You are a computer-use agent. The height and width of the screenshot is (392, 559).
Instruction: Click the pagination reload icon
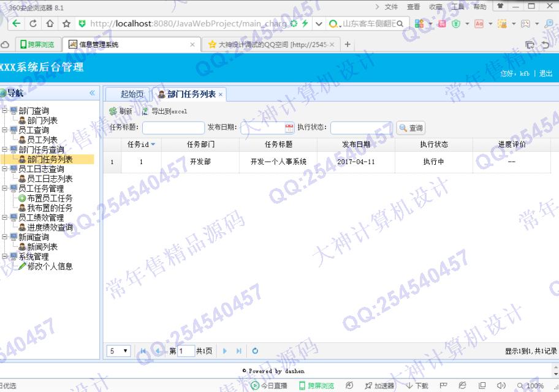(x=255, y=351)
